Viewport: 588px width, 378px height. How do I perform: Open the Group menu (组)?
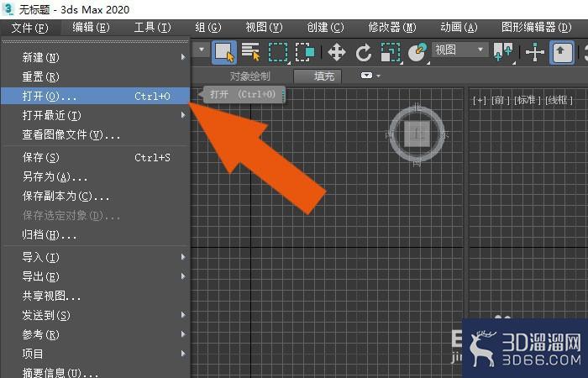[x=208, y=28]
